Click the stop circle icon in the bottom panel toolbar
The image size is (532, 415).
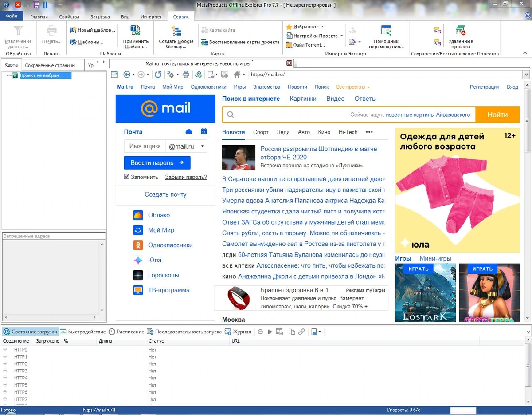coord(260,332)
